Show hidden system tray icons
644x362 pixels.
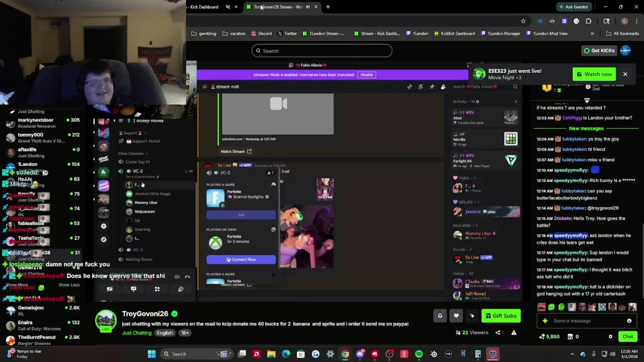572,354
